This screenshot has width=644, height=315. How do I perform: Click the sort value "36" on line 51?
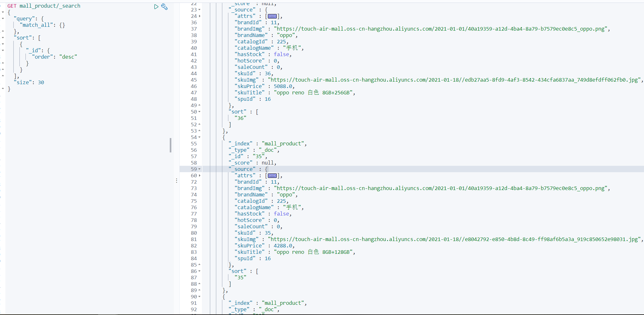(x=240, y=118)
